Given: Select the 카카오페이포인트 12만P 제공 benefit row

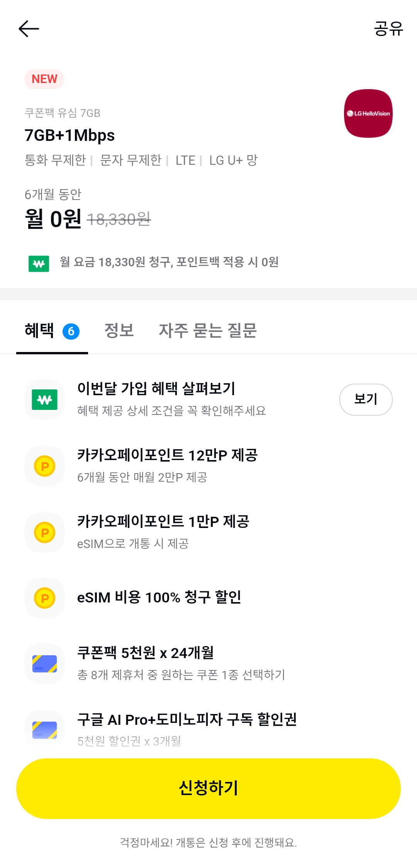Looking at the screenshot, I should [x=208, y=466].
